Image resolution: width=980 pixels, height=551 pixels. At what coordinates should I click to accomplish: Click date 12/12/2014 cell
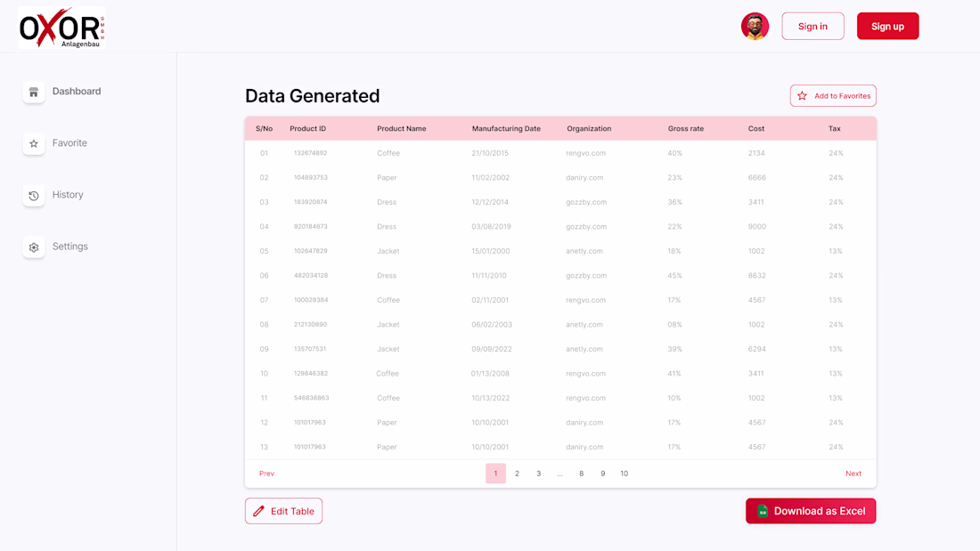click(490, 202)
